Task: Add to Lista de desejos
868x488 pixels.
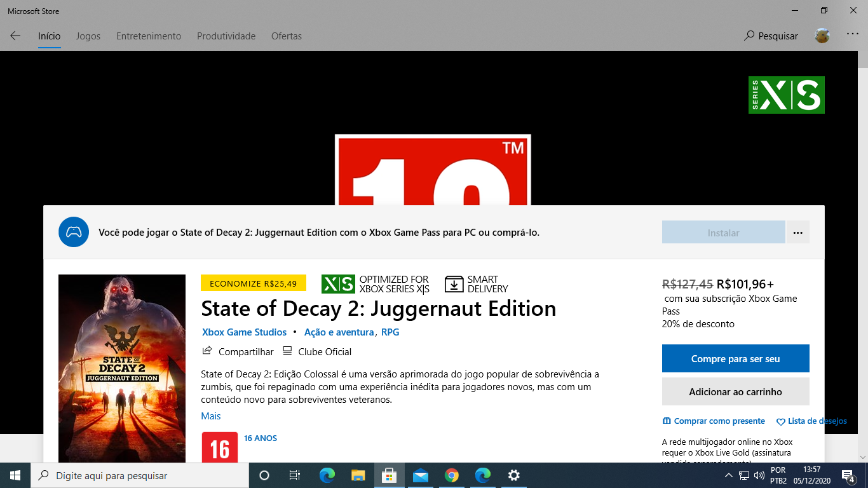Action: pos(812,421)
